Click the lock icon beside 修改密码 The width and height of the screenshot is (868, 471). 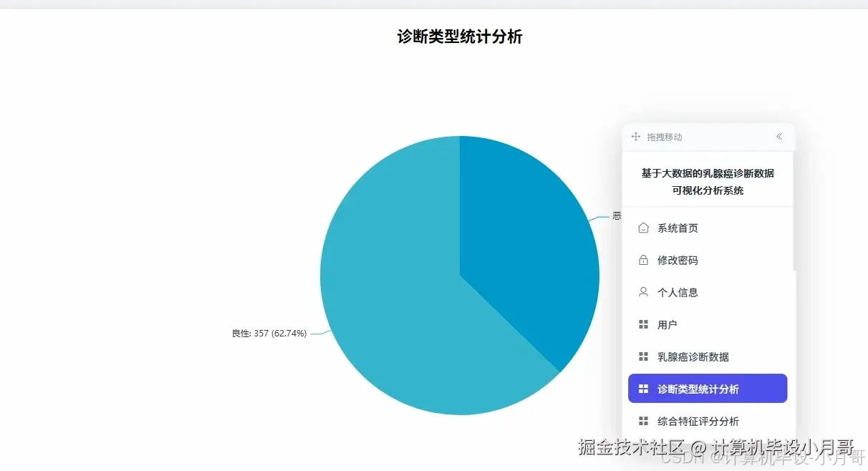(x=643, y=260)
